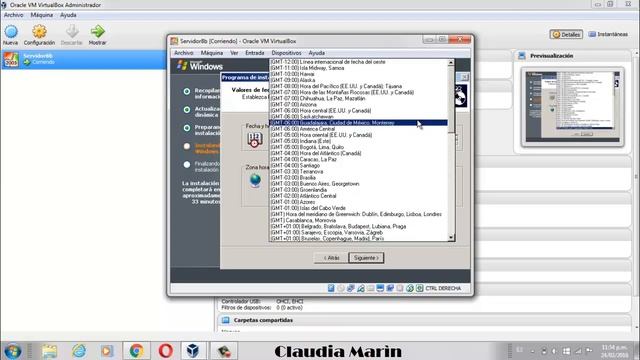
Task: Open Máquina menu in the ServidorBb VM window
Action: (212, 53)
